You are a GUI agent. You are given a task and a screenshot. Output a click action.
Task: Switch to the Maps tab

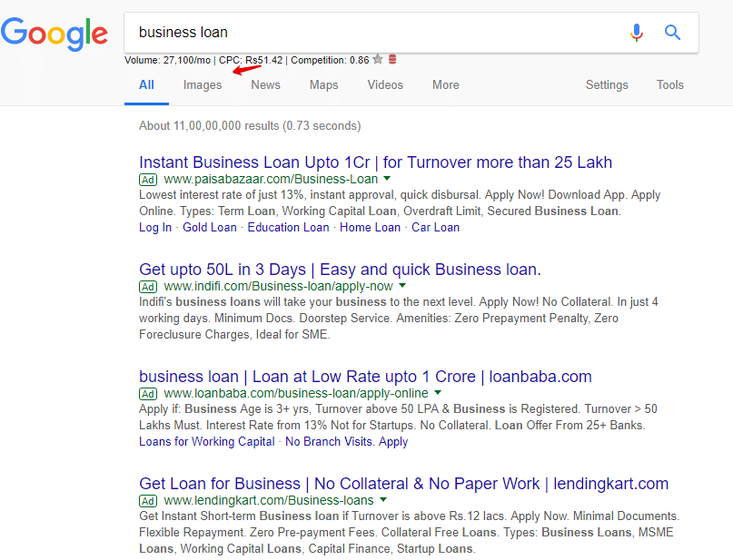[x=323, y=85]
